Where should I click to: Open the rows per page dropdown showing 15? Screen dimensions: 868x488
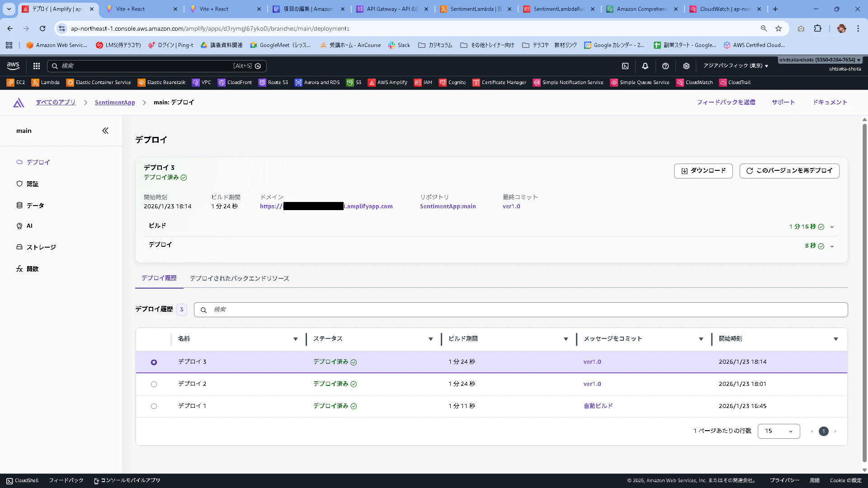point(778,431)
